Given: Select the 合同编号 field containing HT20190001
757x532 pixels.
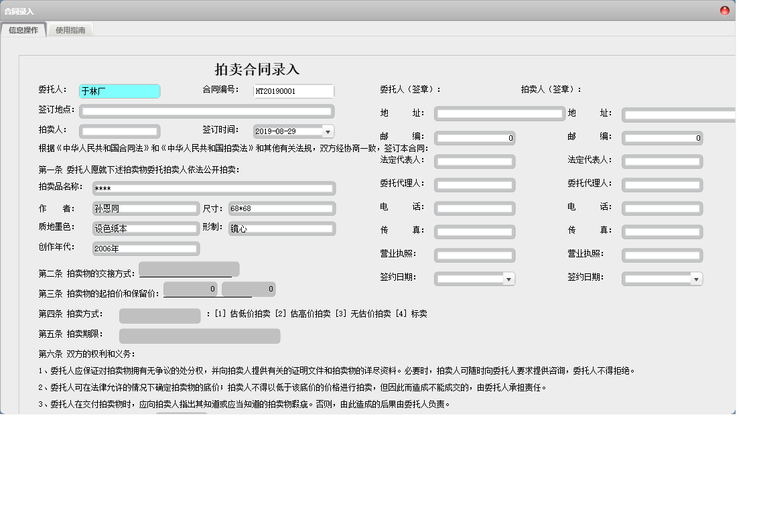Looking at the screenshot, I should coord(293,91).
